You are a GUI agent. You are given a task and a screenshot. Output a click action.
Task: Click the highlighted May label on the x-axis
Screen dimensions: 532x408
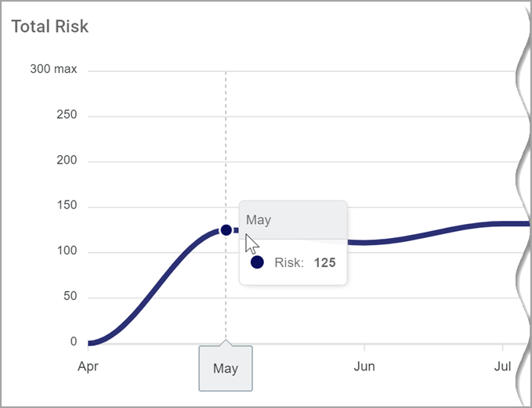[x=226, y=368]
